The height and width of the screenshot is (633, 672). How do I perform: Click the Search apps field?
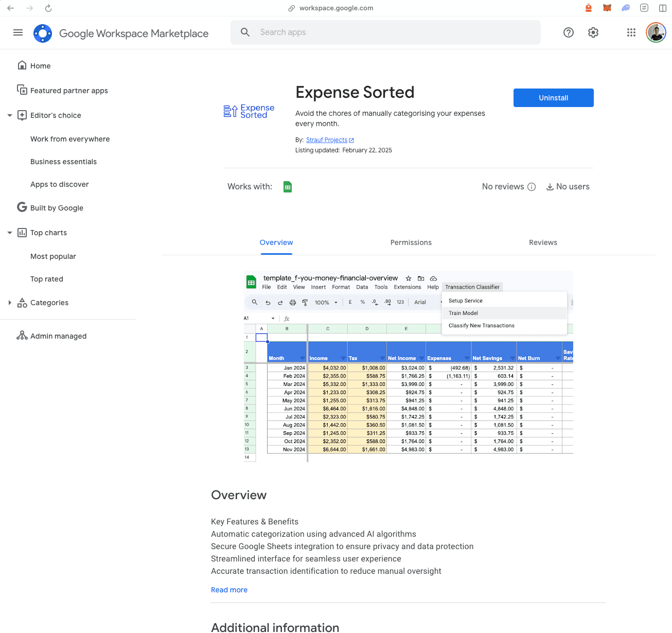[x=385, y=32]
